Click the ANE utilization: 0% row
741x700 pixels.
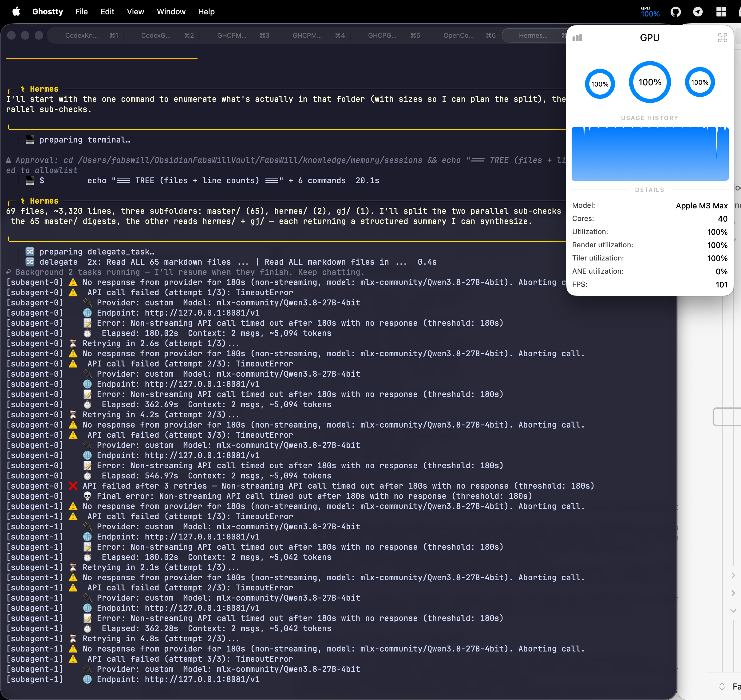tap(650, 271)
